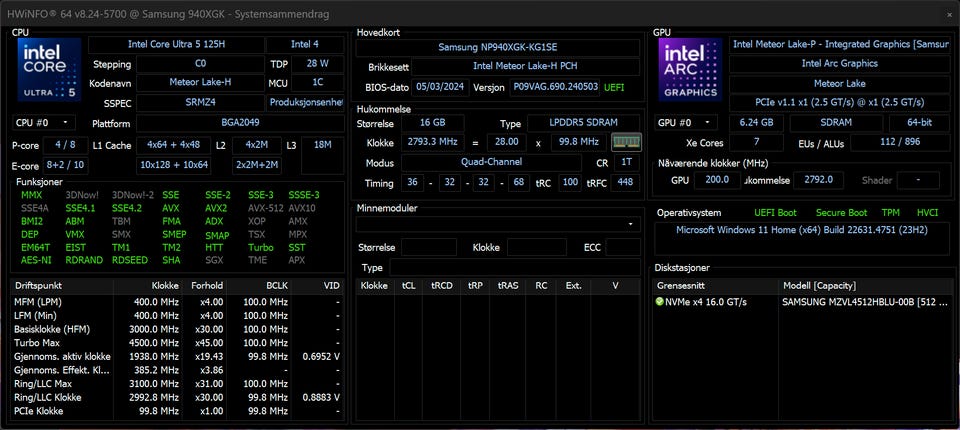Click the SSPEC value SRMZ4
This screenshot has height=430, width=960.
[200, 103]
